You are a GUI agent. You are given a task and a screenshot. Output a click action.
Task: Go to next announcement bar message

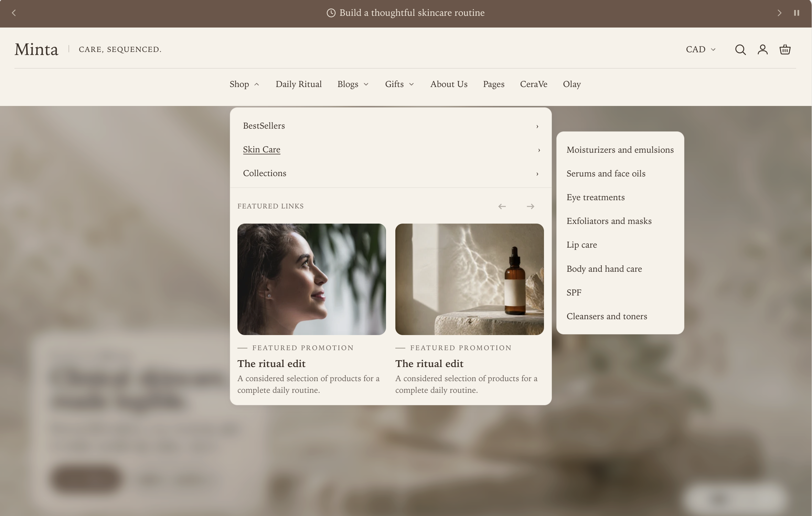coord(779,13)
